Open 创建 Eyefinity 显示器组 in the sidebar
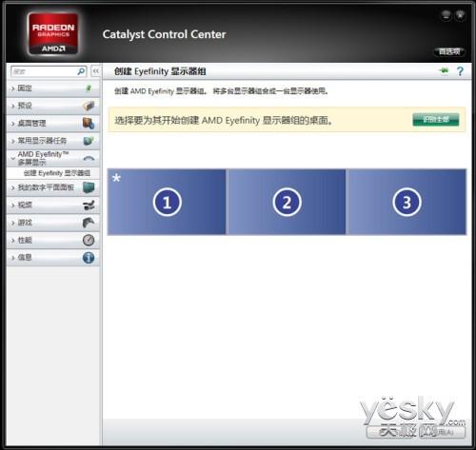 [x=57, y=173]
